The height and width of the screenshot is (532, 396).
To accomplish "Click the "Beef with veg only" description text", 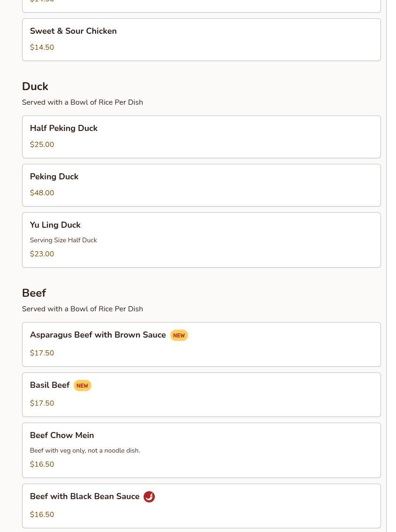I will 85,451.
